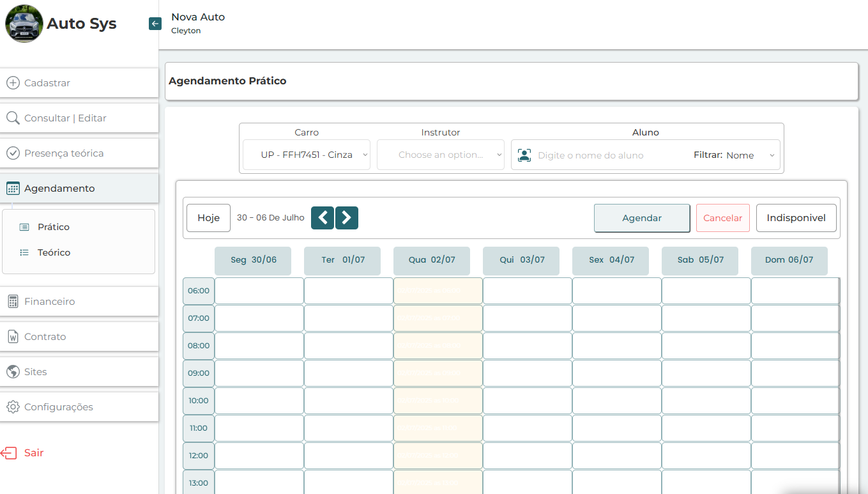Collapse sidebar with the back arrow icon
Viewport: 868px width, 494px height.
coord(155,24)
